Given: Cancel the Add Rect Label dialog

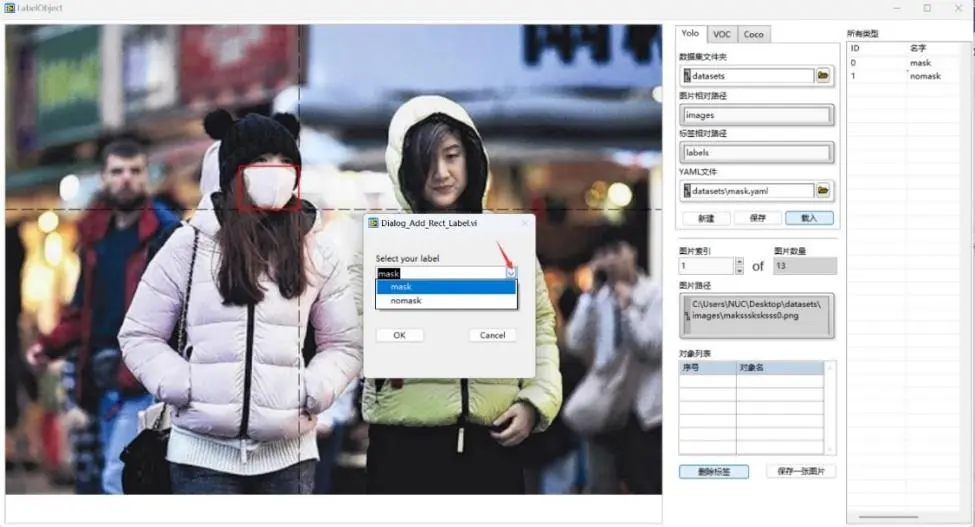Looking at the screenshot, I should coord(492,335).
